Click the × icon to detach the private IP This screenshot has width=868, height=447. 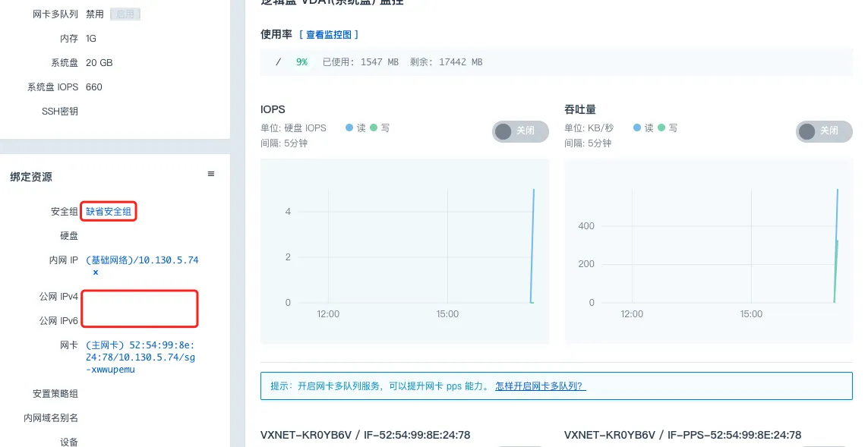(96, 272)
